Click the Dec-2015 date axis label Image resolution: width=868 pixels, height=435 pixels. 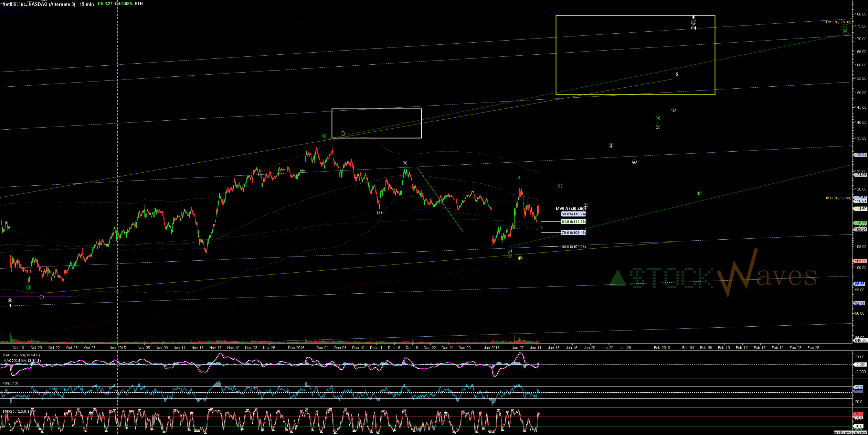(296, 348)
